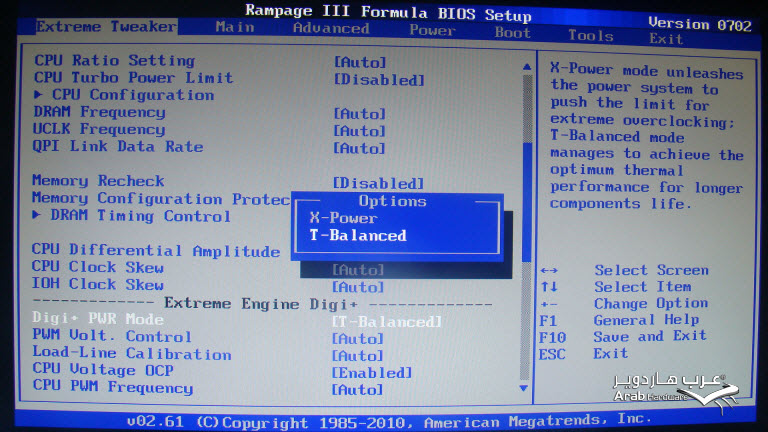Viewport: 768px width, 432px height.
Task: Select the Exit tab
Action: point(666,38)
